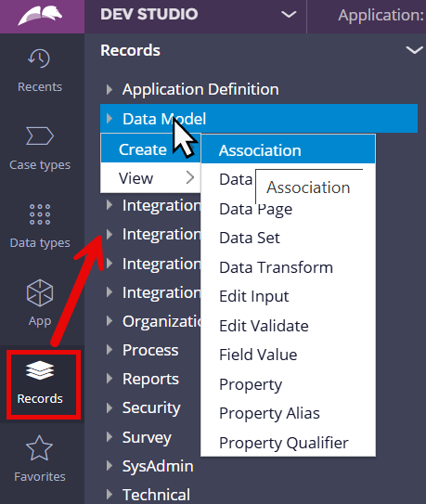Expand the Security category arrow

coord(110,407)
